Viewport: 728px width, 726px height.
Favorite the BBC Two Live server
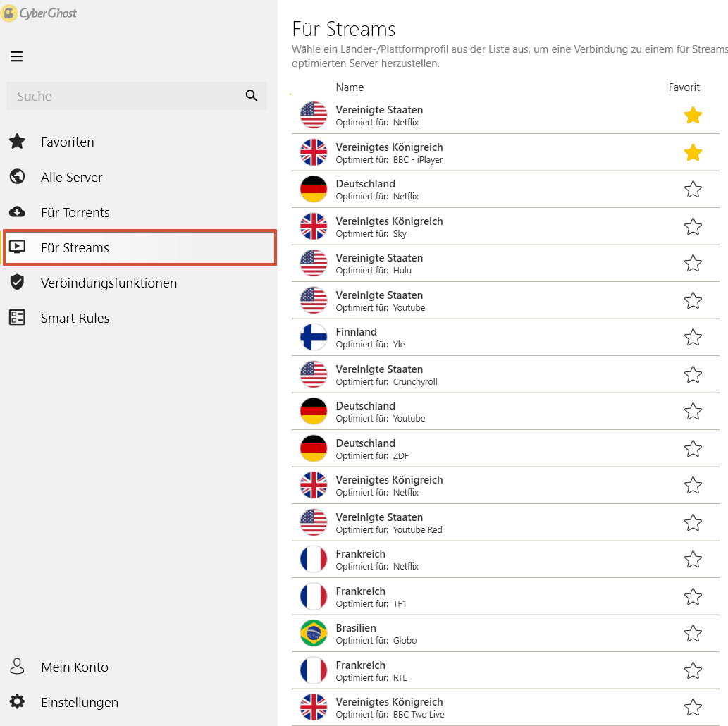(693, 708)
